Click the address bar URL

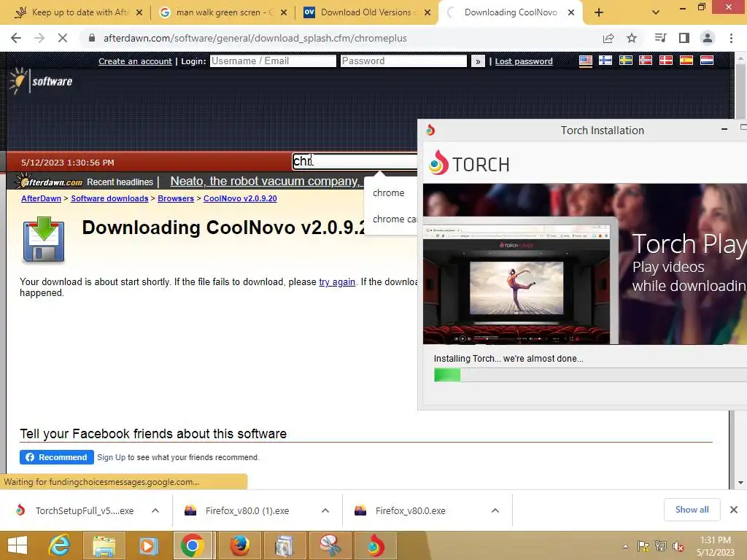(255, 38)
